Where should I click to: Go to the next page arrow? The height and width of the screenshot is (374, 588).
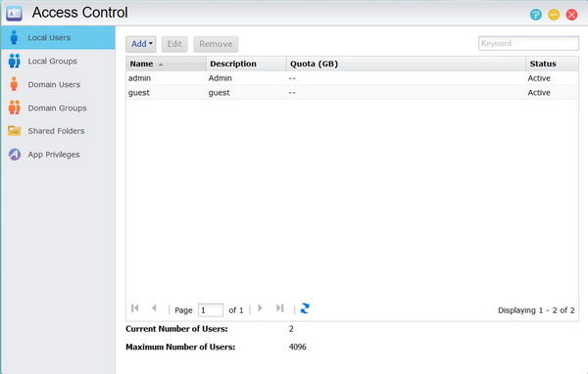pyautogui.click(x=260, y=308)
